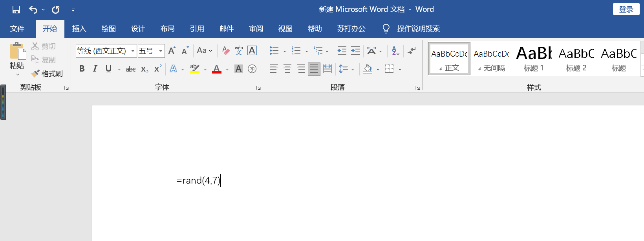The image size is (644, 241).
Task: Increase font size with the larger A
Action: coord(172,51)
